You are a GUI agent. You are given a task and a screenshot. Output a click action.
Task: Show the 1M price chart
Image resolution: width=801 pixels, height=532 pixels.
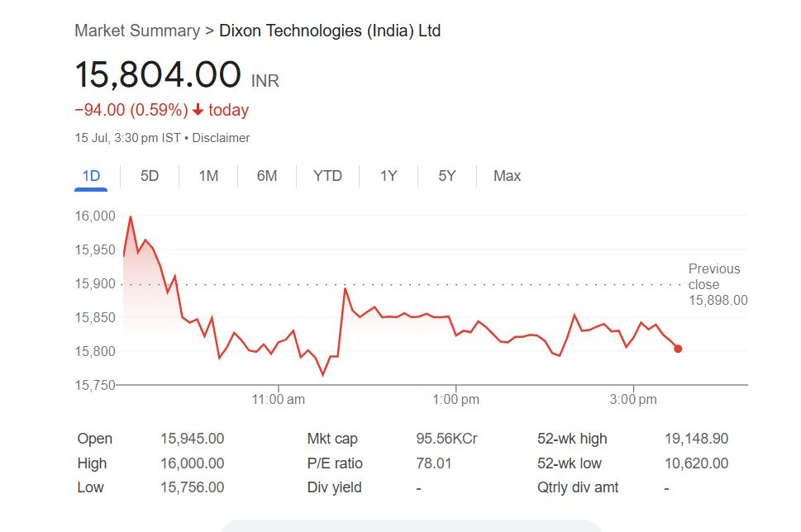click(208, 176)
